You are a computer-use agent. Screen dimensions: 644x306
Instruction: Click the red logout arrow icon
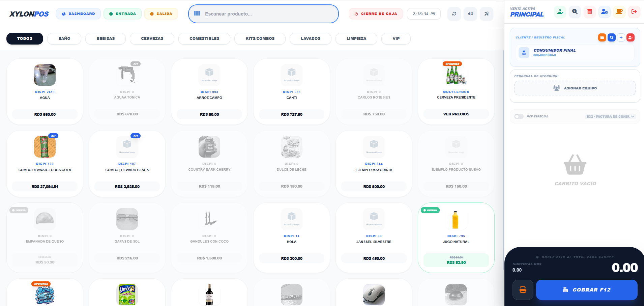pos(634,12)
